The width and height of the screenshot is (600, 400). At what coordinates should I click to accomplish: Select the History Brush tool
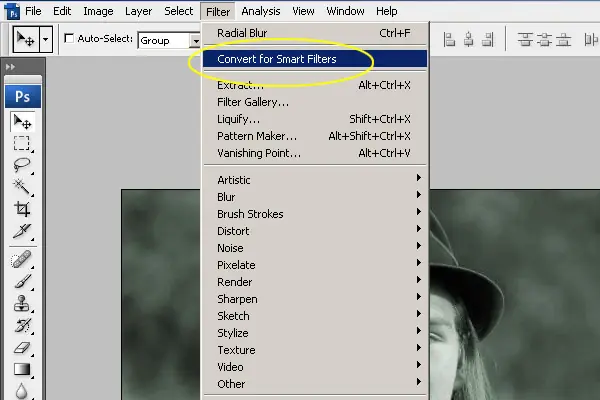tap(22, 325)
